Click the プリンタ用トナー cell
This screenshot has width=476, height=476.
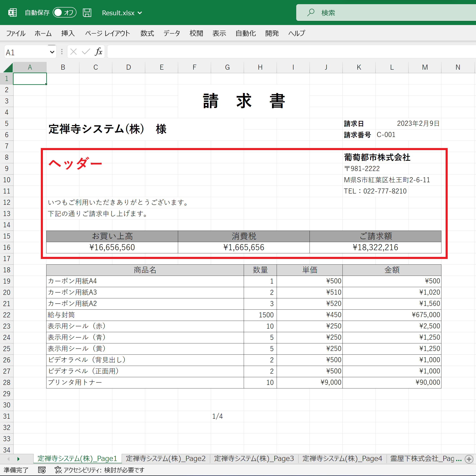click(145, 383)
